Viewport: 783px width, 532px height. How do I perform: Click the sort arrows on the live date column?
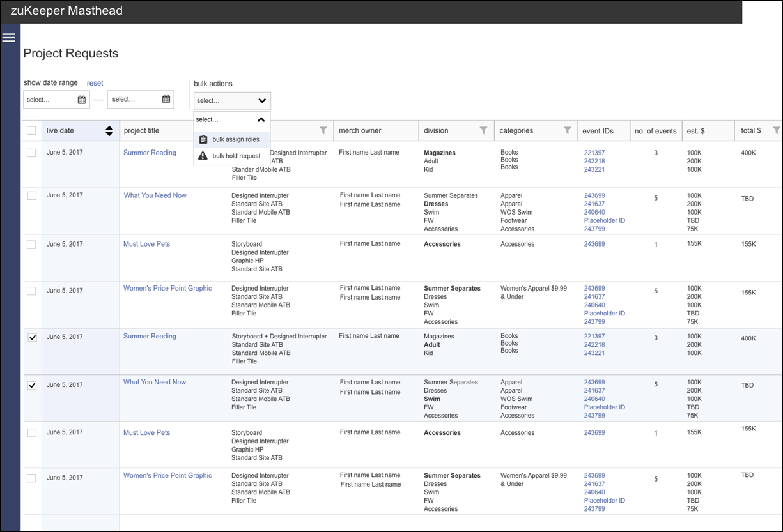click(x=109, y=130)
